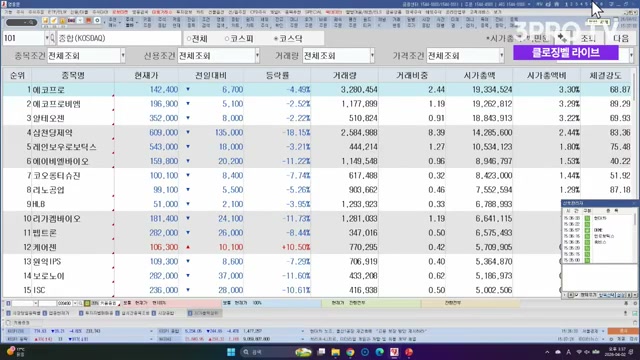Viewport: 640px width, 360px height.
Task: Open the 고객서비스 menu
Action: point(480,12)
